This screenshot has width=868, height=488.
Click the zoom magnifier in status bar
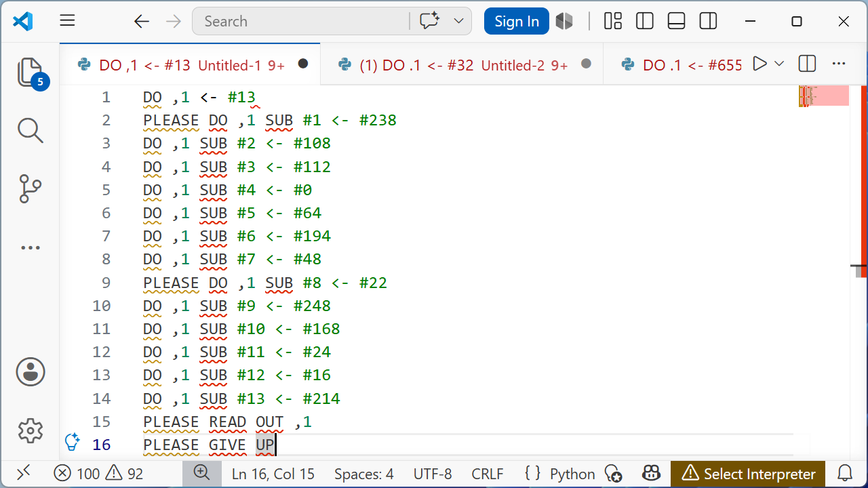tap(201, 473)
